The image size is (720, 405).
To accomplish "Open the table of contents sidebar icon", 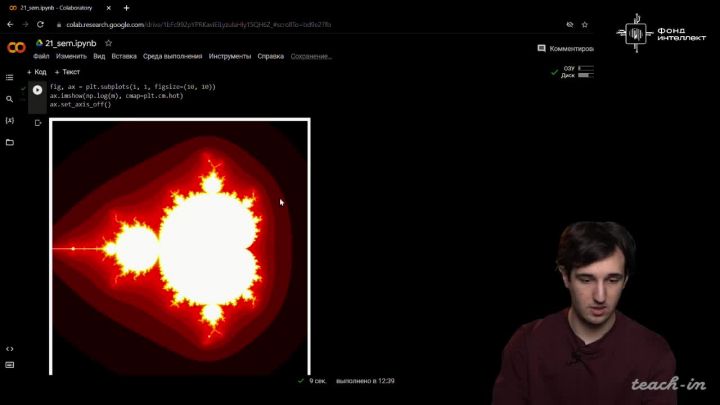I will (x=10, y=77).
